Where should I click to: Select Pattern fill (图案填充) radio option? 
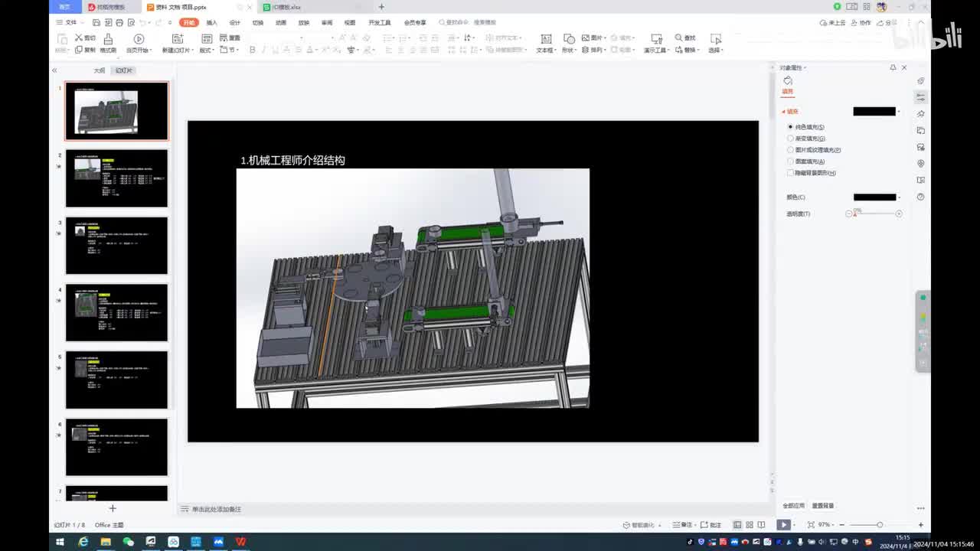pyautogui.click(x=791, y=161)
